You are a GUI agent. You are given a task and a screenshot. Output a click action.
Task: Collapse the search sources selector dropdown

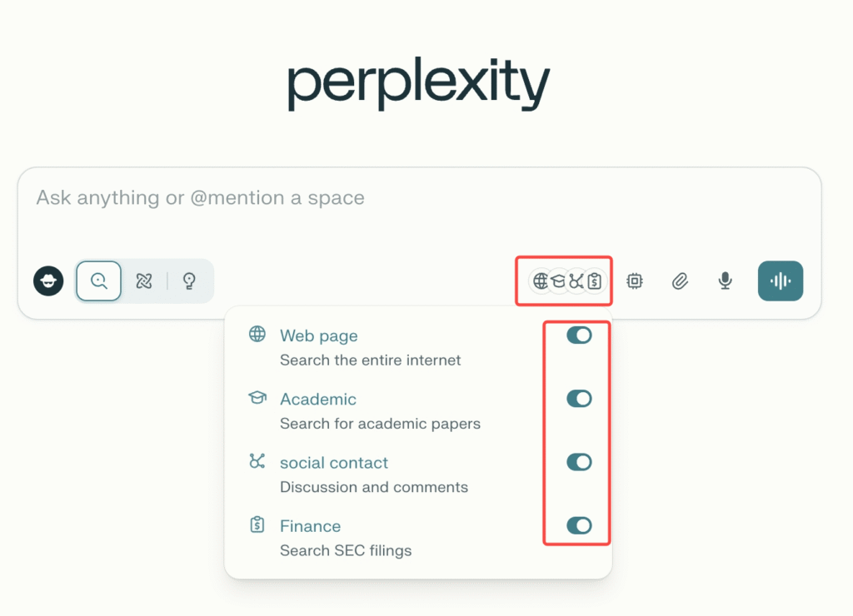tap(566, 281)
